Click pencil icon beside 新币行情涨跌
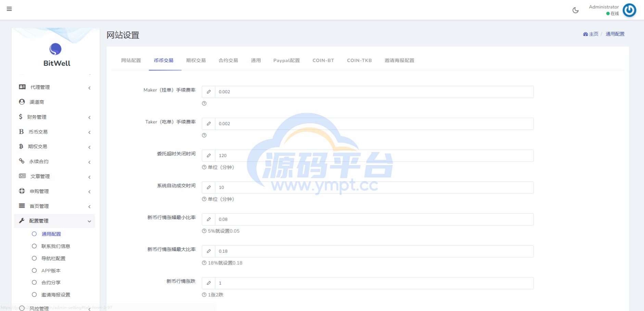 (x=209, y=283)
